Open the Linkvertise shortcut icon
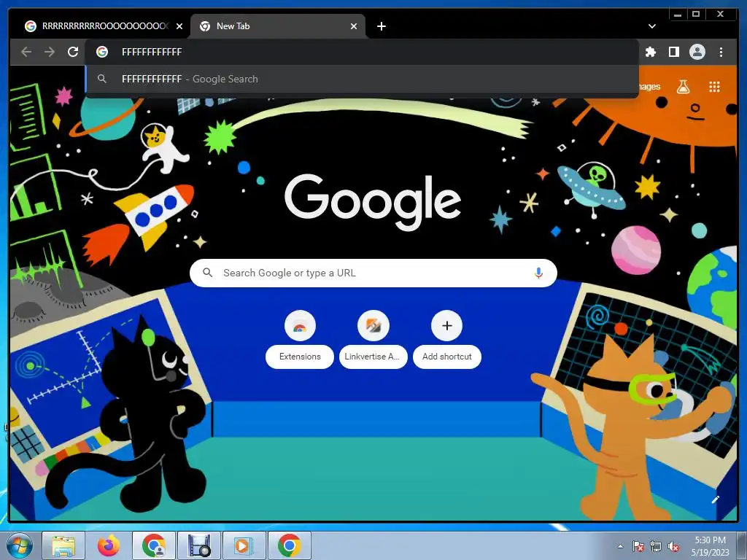Image resolution: width=747 pixels, height=560 pixels. (373, 326)
